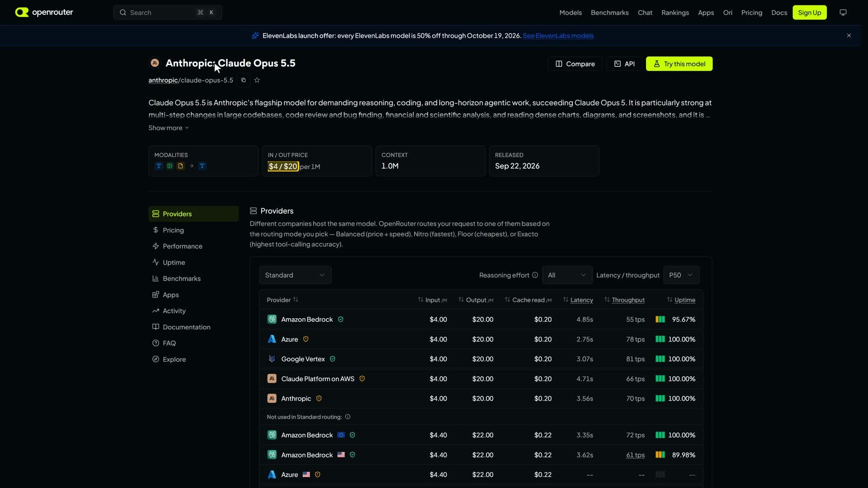
Task: Open the Reasoning effort All dropdown
Action: [567, 275]
